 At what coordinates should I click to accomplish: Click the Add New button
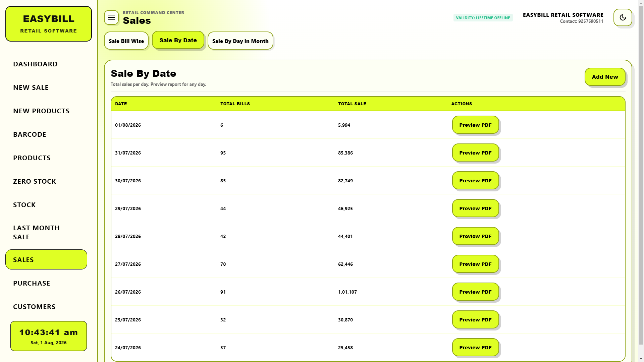(605, 77)
